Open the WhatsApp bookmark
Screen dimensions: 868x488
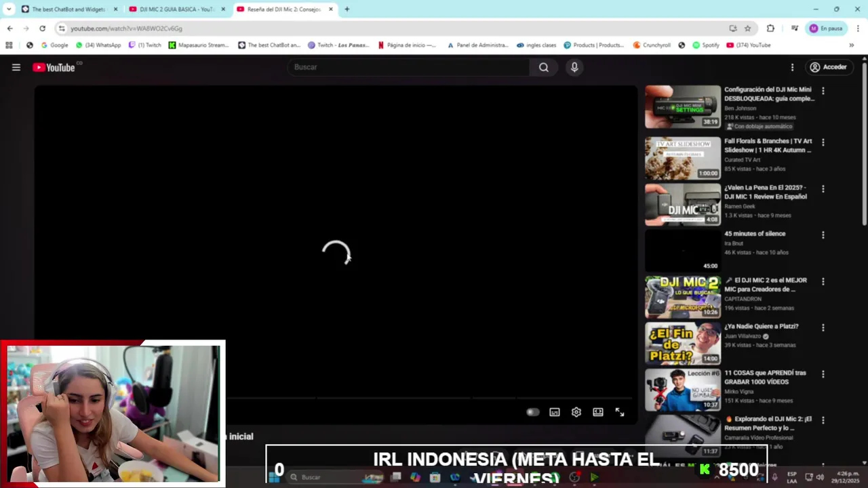click(98, 45)
